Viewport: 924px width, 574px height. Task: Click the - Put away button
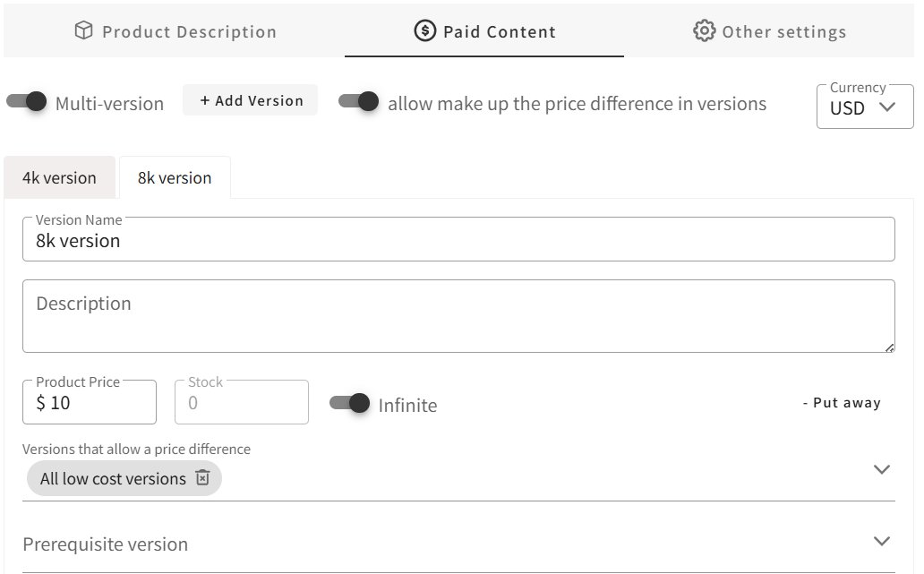tap(842, 403)
